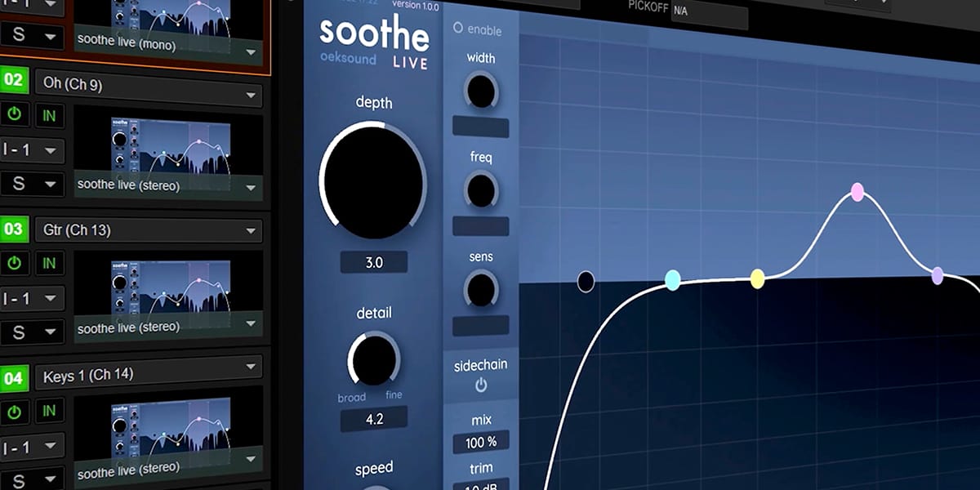Select the pink EQ node at curve peak

pyautogui.click(x=857, y=192)
